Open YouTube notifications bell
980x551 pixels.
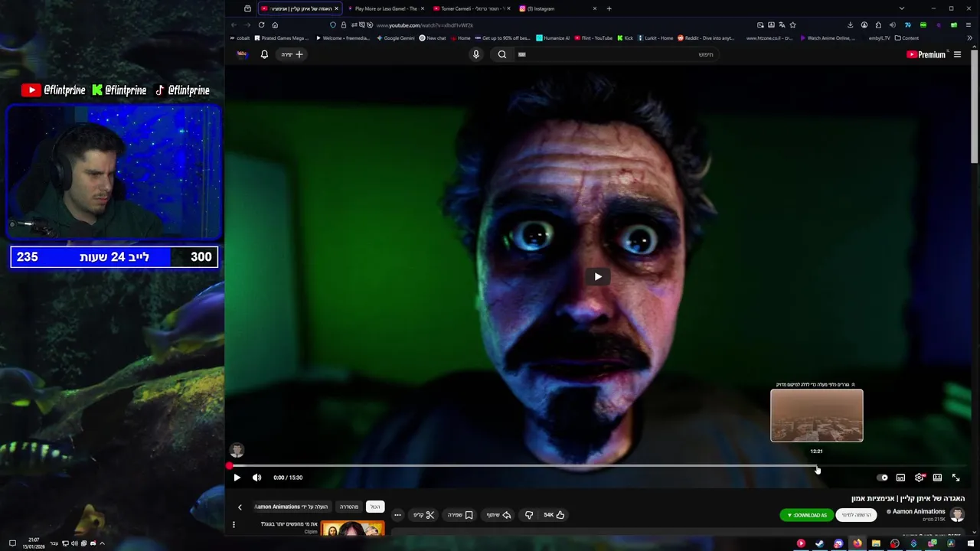(x=264, y=54)
